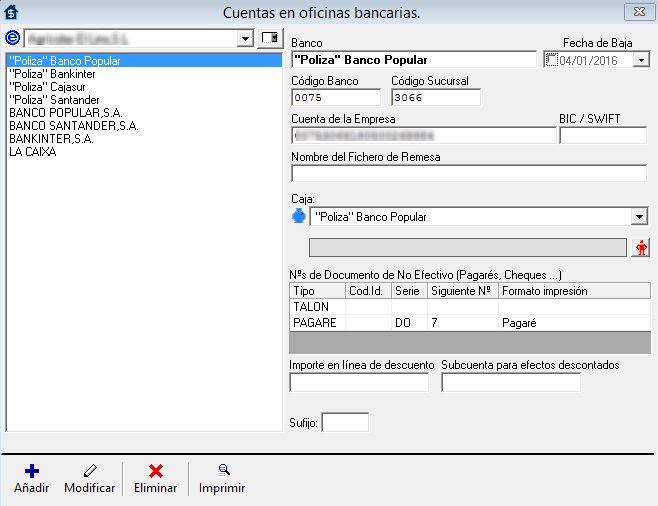The image size is (658, 506).
Task: Expand the Caja combo box
Action: pyautogui.click(x=639, y=217)
